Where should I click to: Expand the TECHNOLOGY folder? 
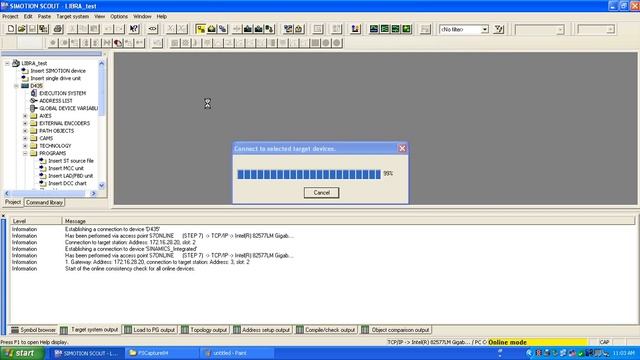25,146
